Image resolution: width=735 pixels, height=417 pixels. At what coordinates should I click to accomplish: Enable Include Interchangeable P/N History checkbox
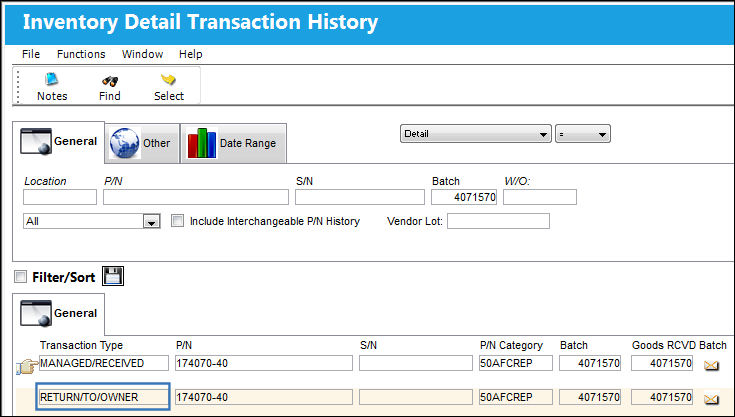coord(177,221)
